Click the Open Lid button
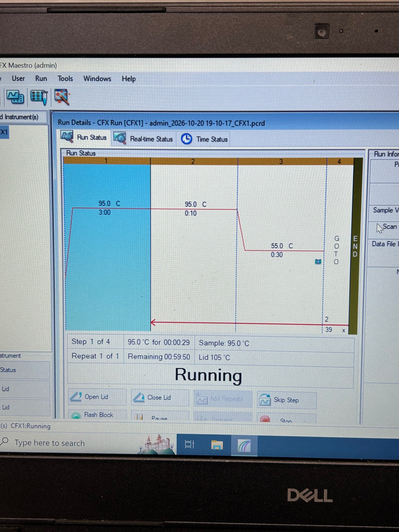Screen dimensions: 399x532 [97, 397]
